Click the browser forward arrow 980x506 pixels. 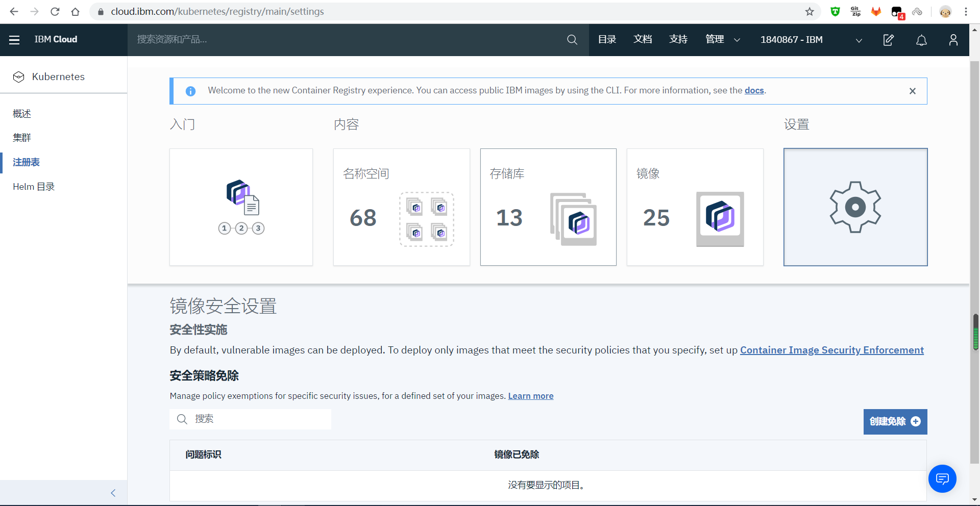[x=34, y=11]
